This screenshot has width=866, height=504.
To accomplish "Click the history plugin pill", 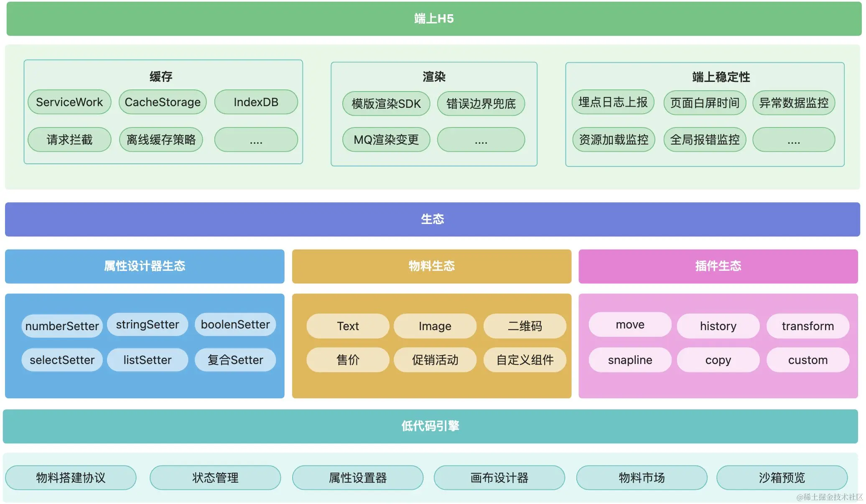I will 718,326.
